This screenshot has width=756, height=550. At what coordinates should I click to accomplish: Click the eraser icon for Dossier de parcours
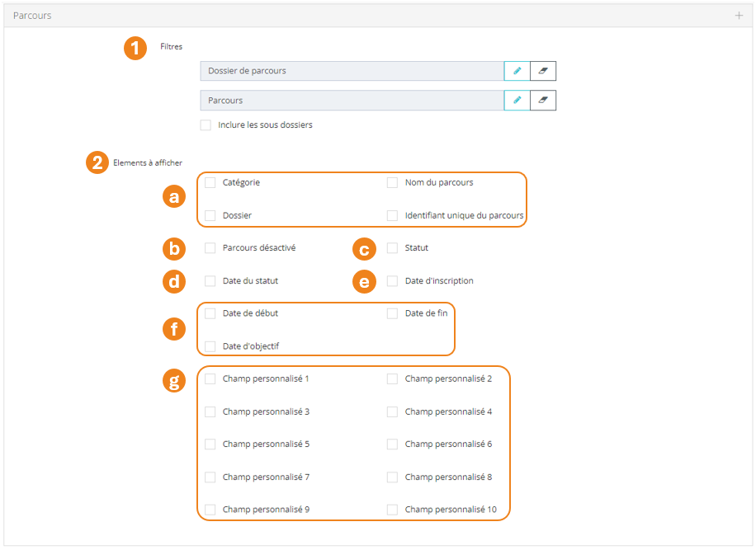click(542, 71)
